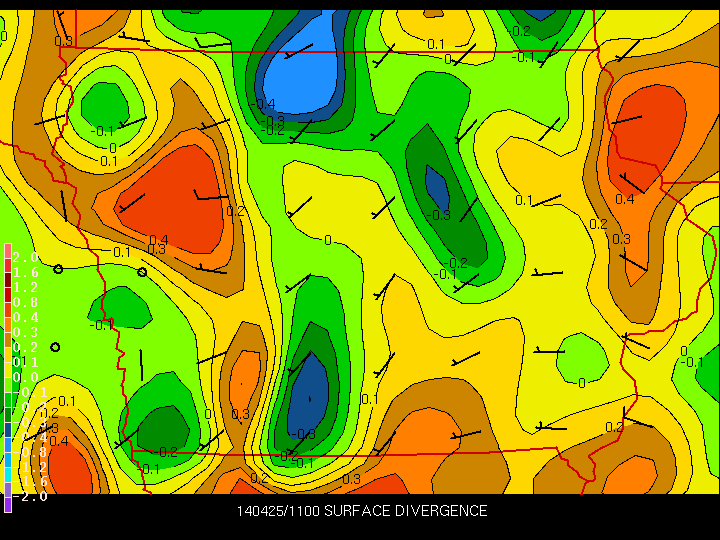
Task: Click the white legend value 0.0
Action: [x=25, y=377]
